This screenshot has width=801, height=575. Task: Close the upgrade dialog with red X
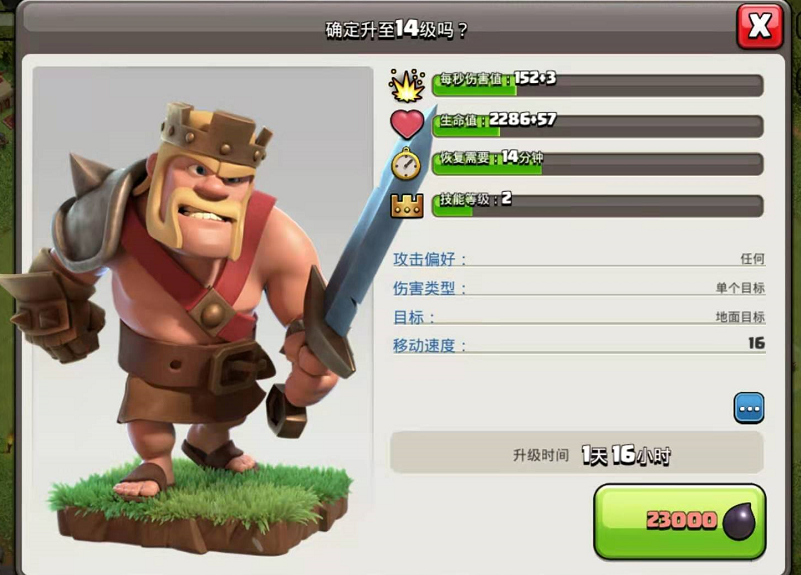point(760,26)
